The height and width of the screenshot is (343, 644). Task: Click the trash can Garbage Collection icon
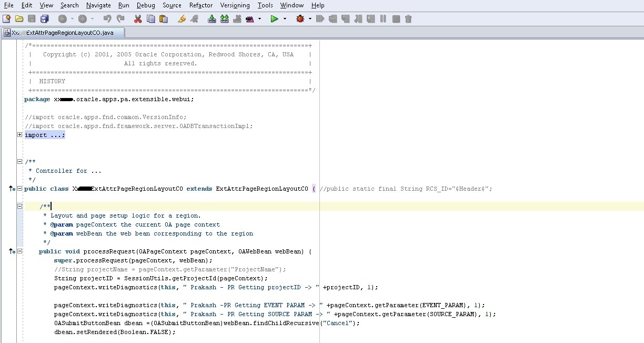(408, 19)
